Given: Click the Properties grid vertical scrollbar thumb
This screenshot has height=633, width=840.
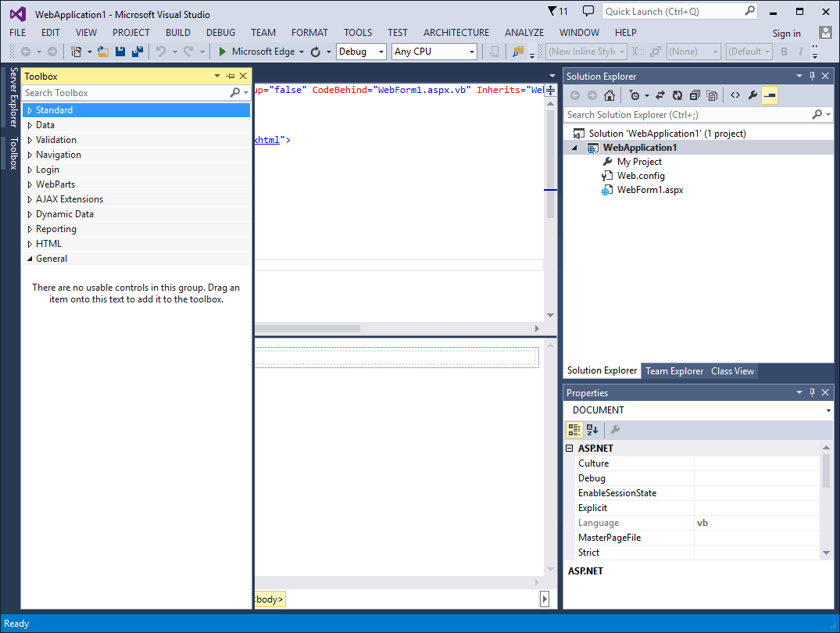Looking at the screenshot, I should (826, 470).
